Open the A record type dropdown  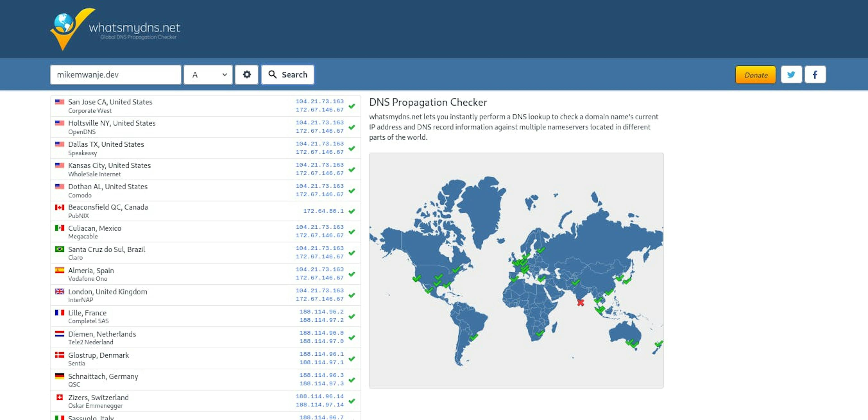[x=208, y=74]
